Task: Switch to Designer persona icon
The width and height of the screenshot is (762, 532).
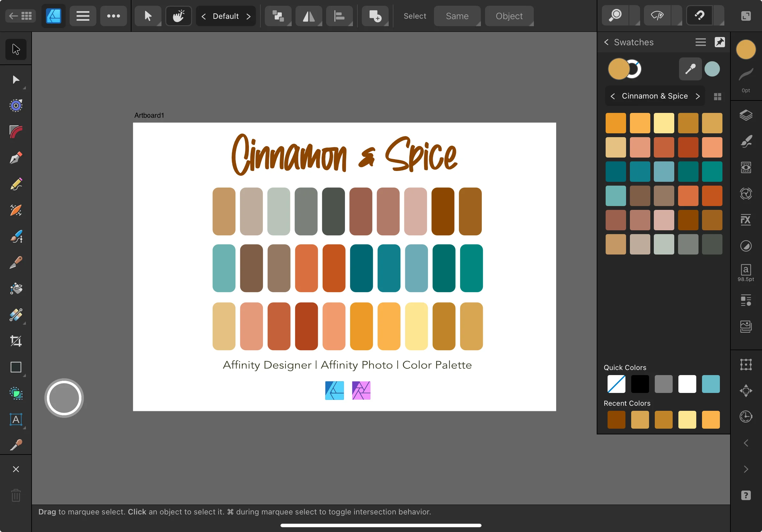Action: click(x=53, y=16)
